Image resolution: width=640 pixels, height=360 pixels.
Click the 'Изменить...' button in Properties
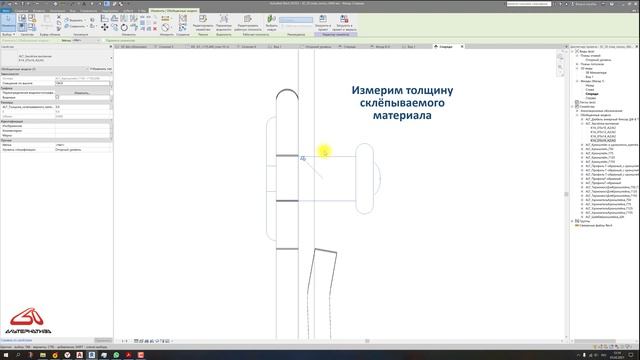click(82, 93)
